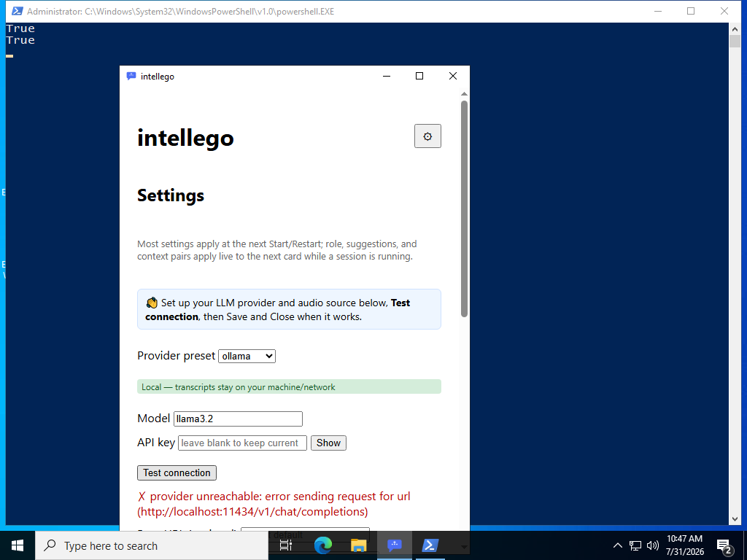
Task: Open network status tray icon
Action: coord(635,545)
